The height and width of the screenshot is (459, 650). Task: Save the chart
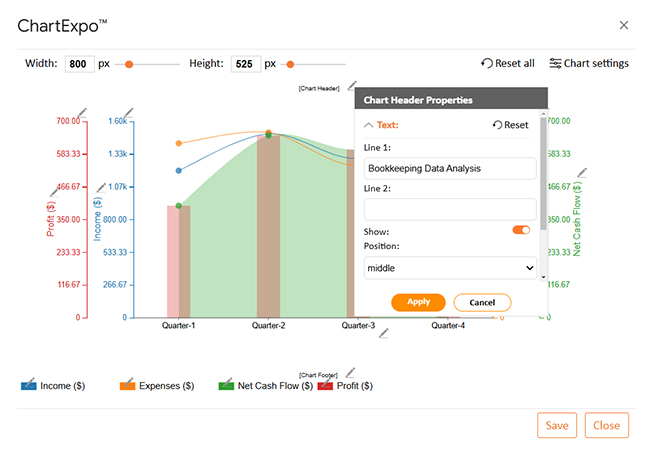coord(557,425)
